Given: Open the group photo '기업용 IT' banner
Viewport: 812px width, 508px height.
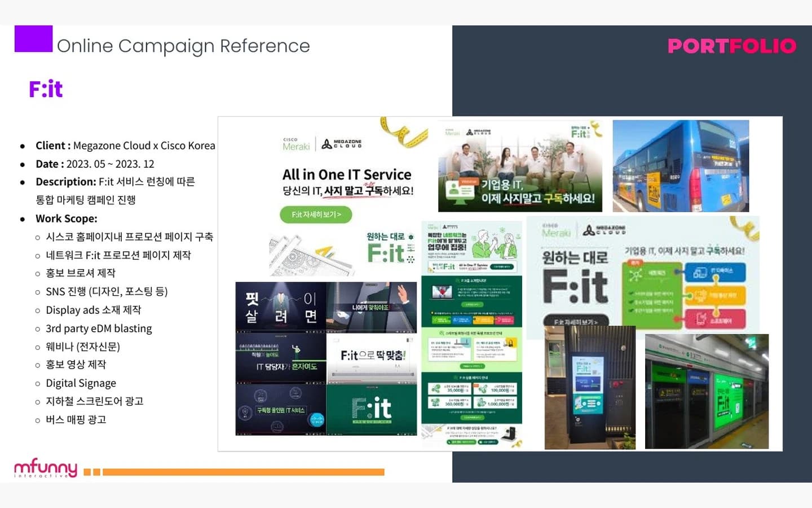Looking at the screenshot, I should (x=520, y=166).
